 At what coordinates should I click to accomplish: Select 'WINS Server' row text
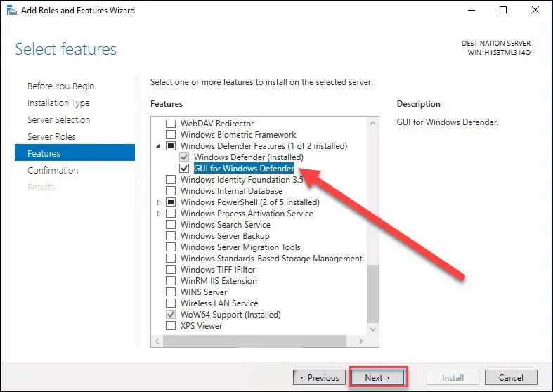[x=204, y=292]
